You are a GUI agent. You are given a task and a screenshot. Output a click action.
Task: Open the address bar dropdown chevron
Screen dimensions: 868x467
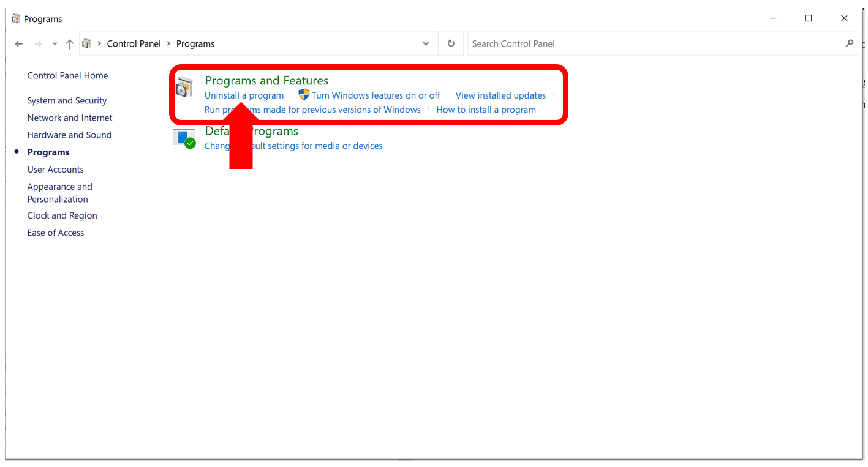(x=426, y=43)
